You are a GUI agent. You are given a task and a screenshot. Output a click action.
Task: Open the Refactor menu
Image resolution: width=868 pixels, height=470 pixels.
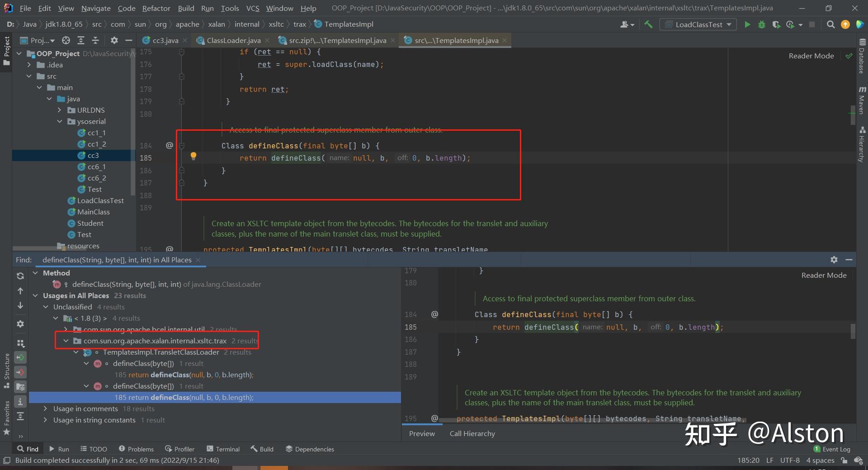(x=156, y=8)
